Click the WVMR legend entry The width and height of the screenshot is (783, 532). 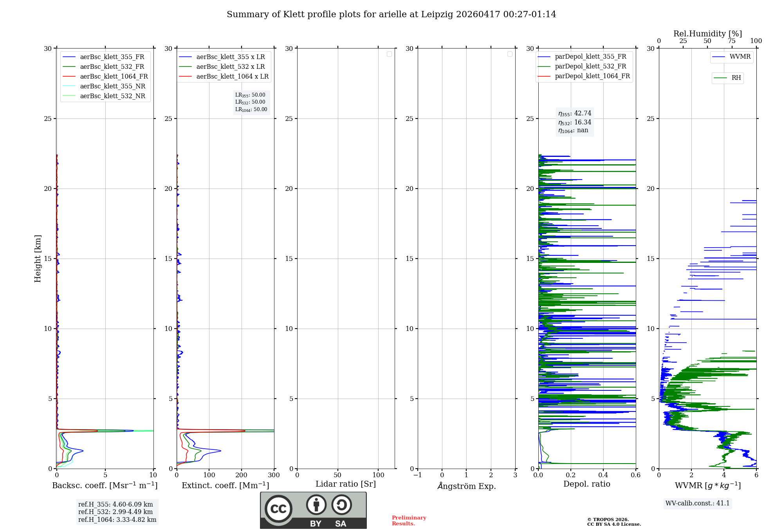click(x=732, y=57)
